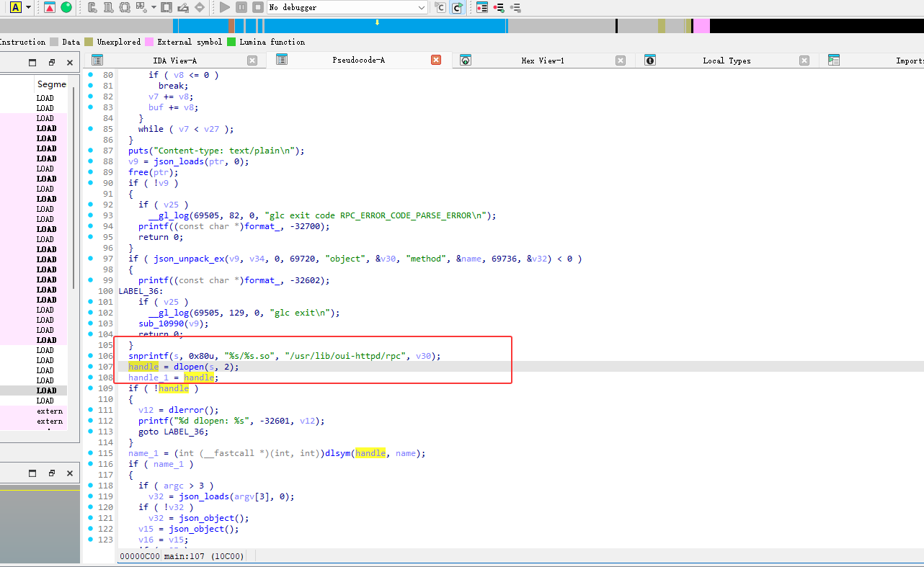Screen dimensions: 924x567
Task: Float the lower left panel
Action: tap(52, 473)
